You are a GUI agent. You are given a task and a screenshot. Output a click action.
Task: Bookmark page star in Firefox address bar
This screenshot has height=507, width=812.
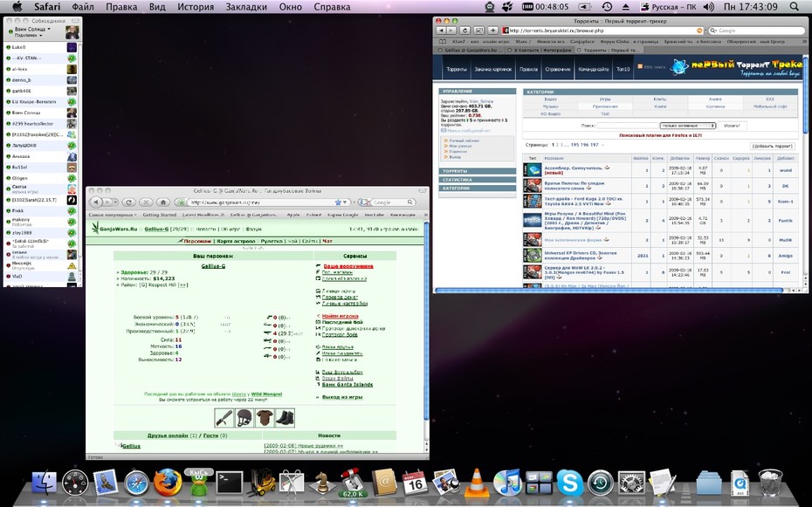pos(338,202)
